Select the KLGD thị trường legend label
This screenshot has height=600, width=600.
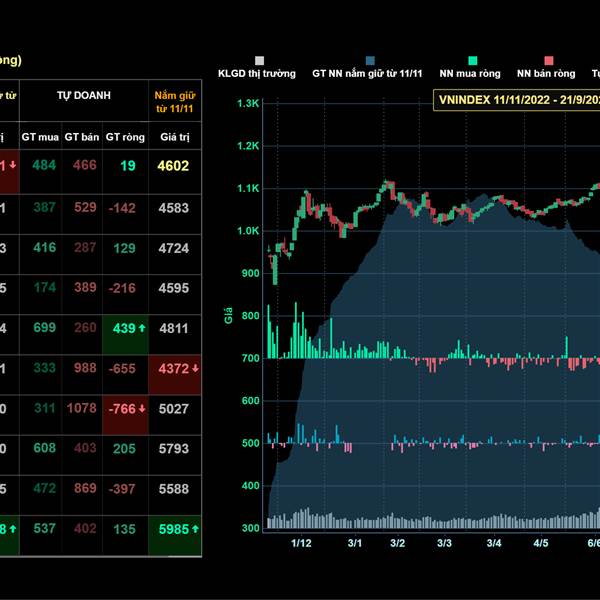(x=257, y=73)
